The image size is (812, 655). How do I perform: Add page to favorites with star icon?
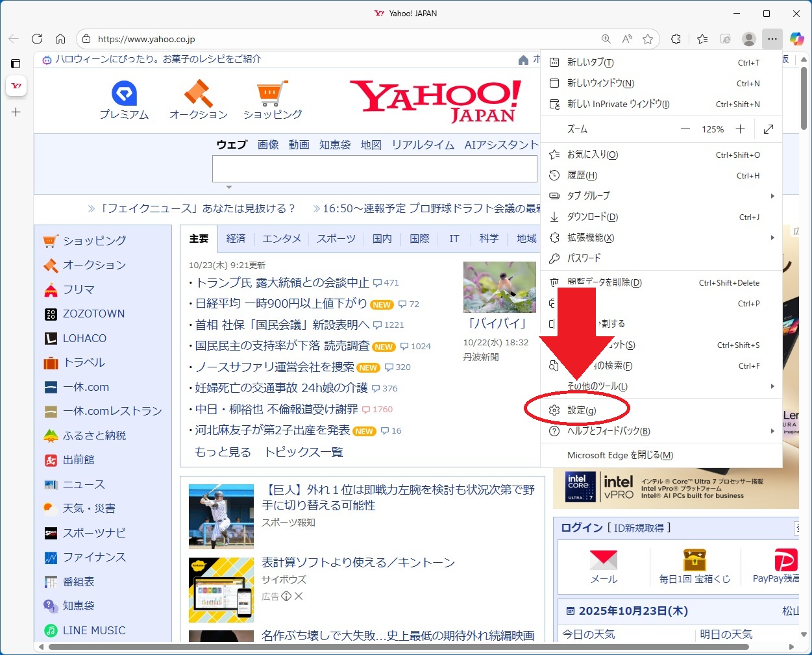click(648, 39)
